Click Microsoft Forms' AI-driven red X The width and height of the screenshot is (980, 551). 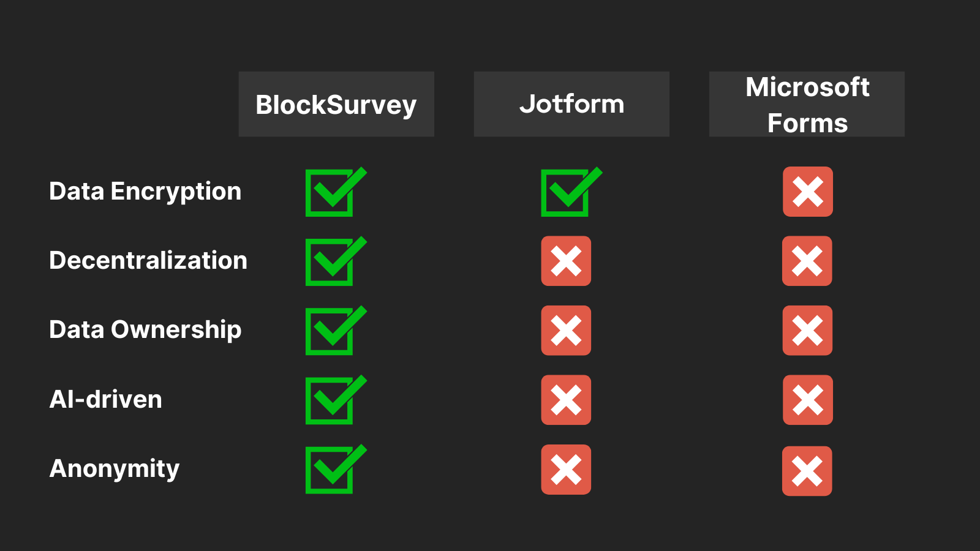(x=807, y=400)
